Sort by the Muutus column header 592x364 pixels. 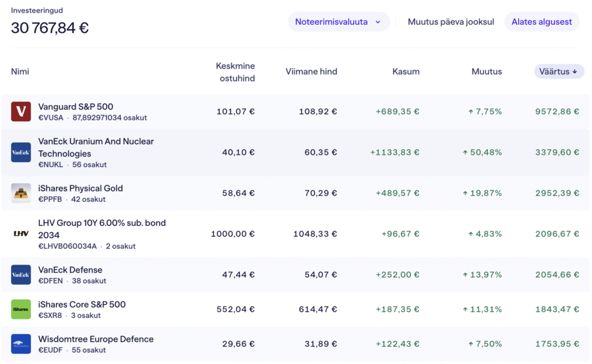(x=486, y=72)
